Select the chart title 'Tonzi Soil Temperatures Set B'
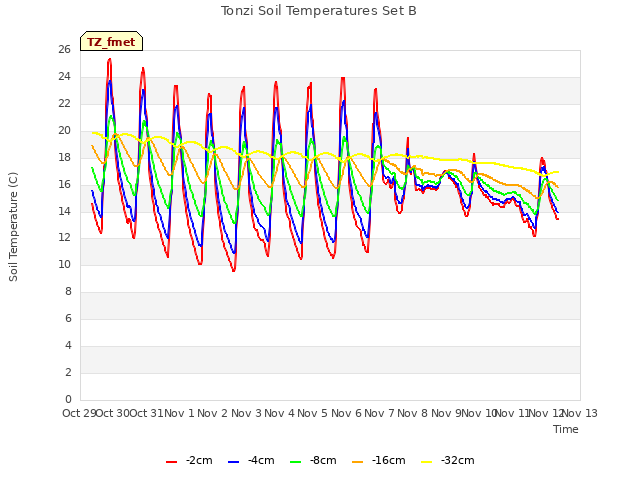The height and width of the screenshot is (480, 640). (x=319, y=11)
